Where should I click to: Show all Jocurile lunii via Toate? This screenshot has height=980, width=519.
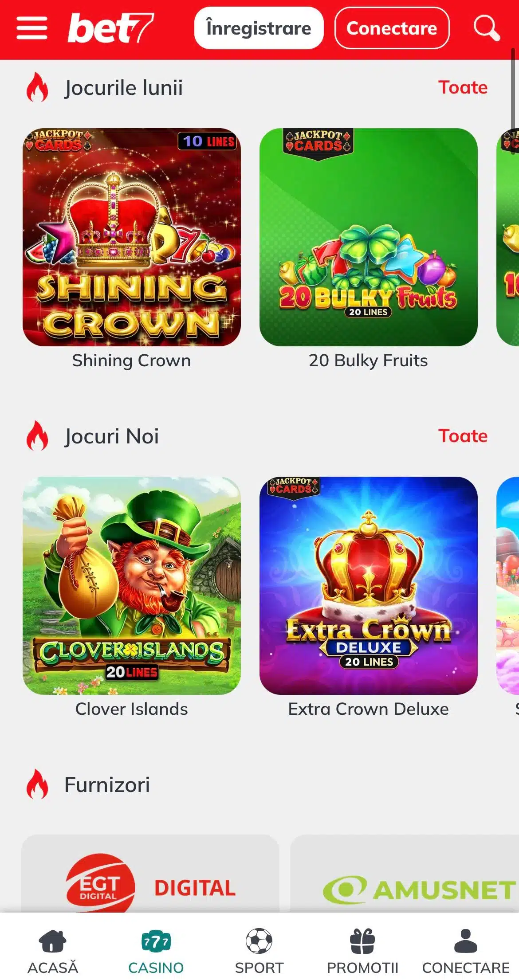[x=463, y=87]
